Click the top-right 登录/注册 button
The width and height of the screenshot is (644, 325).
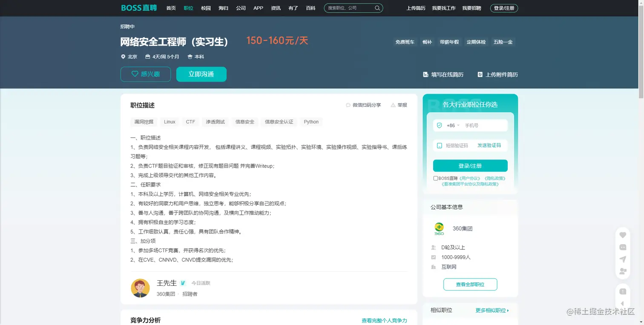coord(504,8)
